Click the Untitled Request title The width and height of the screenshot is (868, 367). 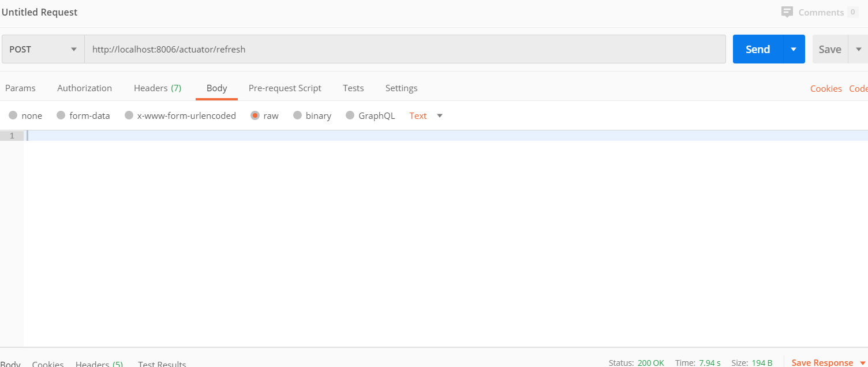click(40, 12)
